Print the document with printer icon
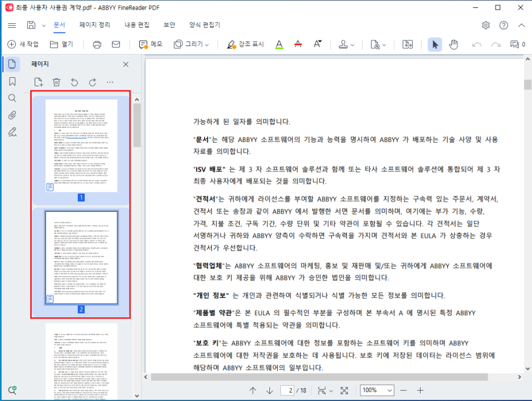532x401 pixels. click(97, 44)
